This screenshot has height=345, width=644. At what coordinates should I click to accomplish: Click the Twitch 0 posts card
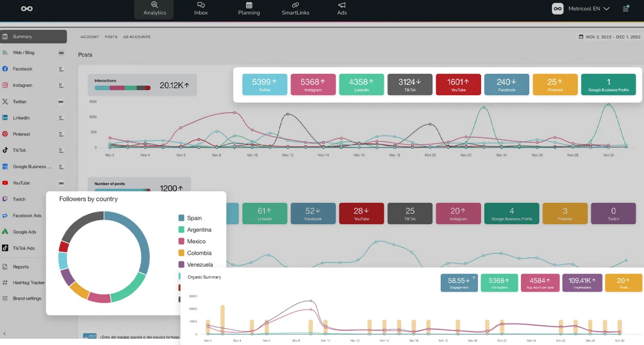613,213
